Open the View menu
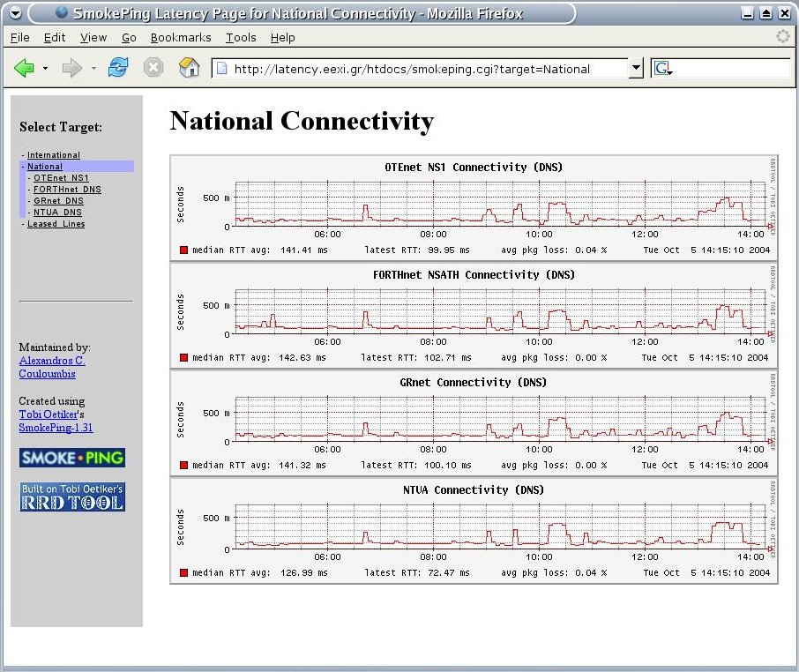The height and width of the screenshot is (672, 799). (x=93, y=38)
